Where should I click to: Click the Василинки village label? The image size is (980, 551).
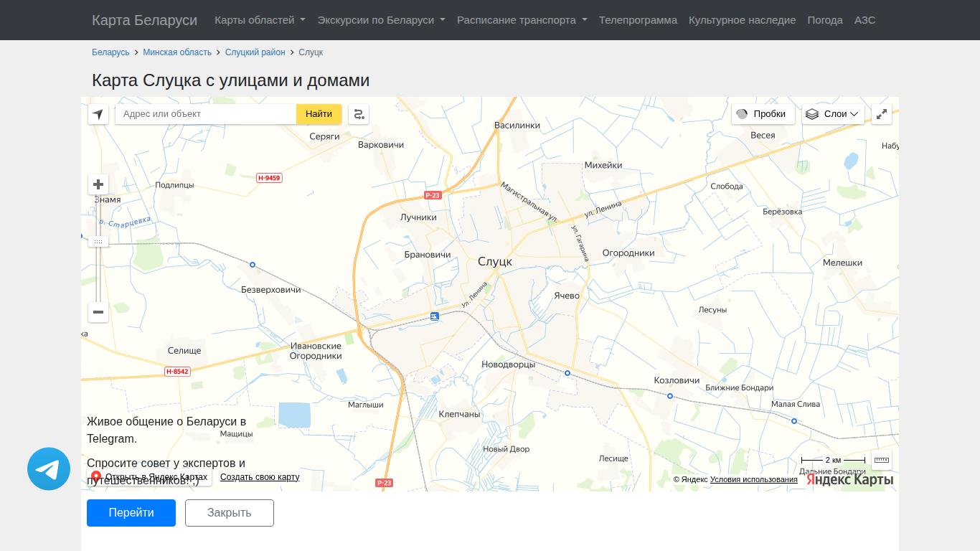pos(517,125)
